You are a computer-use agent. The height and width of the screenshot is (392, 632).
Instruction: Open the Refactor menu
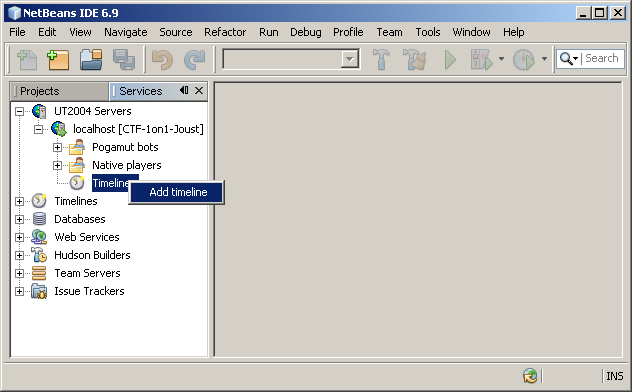tap(225, 32)
